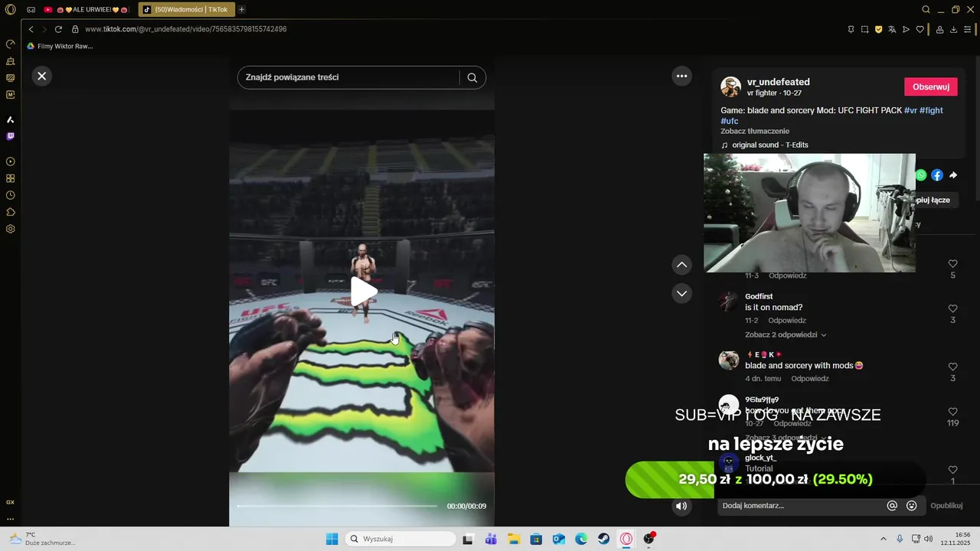
Task: Open Steam from the taskbar
Action: (604, 539)
